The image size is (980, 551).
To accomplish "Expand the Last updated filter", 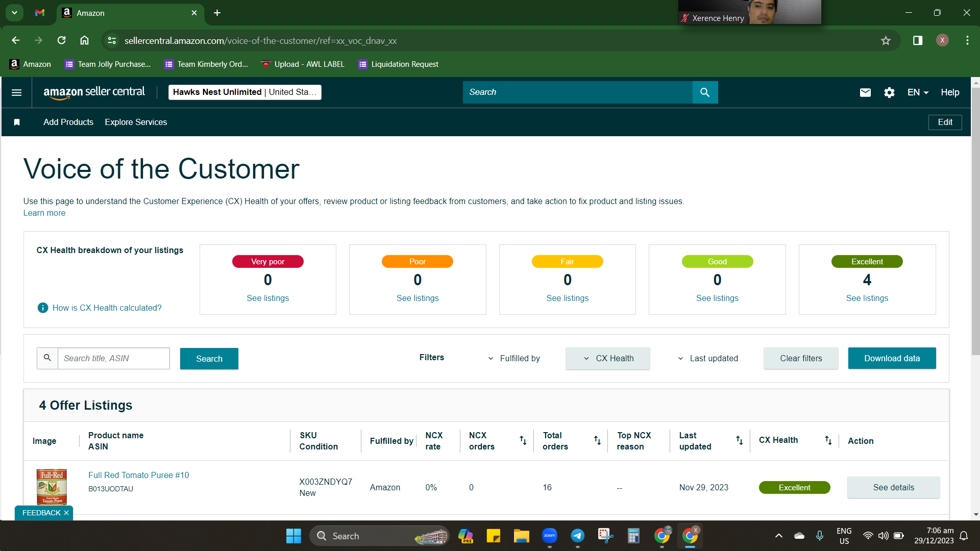I will tap(707, 358).
